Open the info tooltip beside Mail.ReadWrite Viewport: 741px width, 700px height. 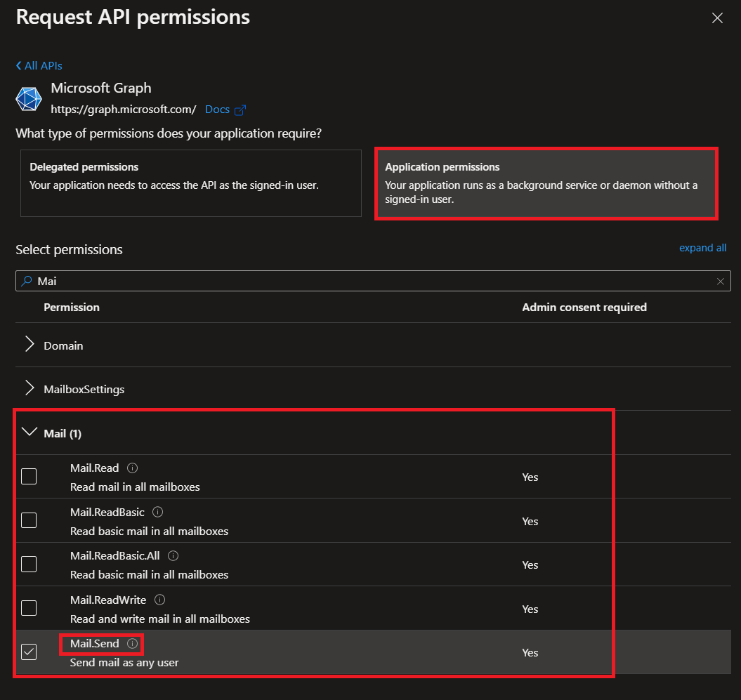(159, 600)
